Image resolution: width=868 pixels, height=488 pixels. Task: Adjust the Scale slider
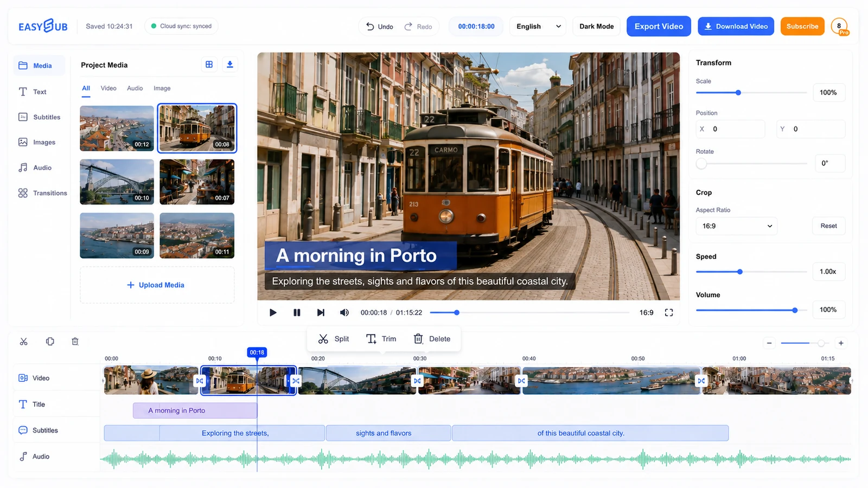click(x=751, y=93)
